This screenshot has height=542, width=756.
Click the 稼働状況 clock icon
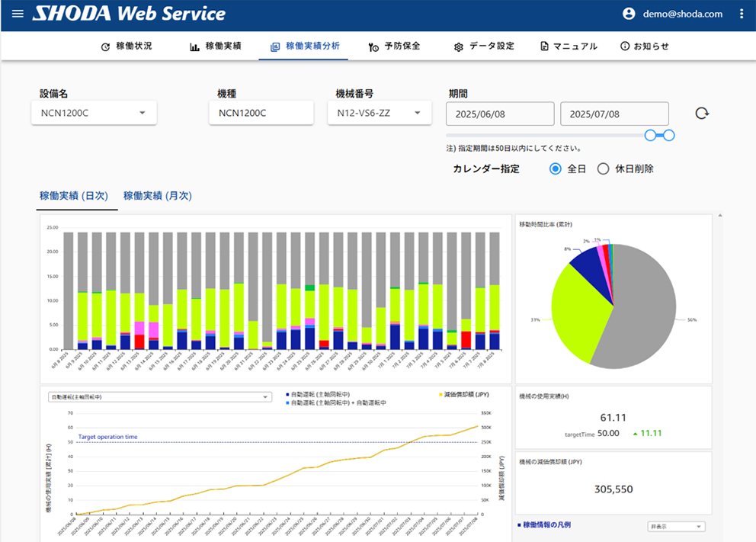(105, 47)
